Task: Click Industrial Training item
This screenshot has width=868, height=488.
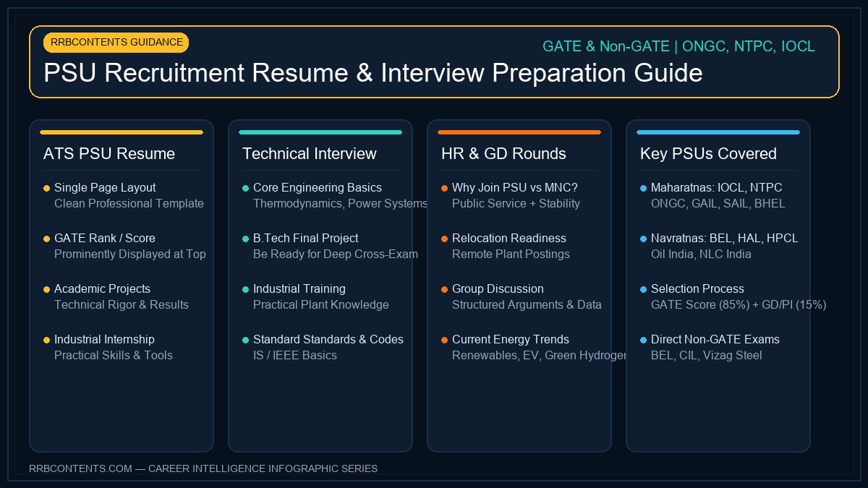Action: [x=299, y=289]
